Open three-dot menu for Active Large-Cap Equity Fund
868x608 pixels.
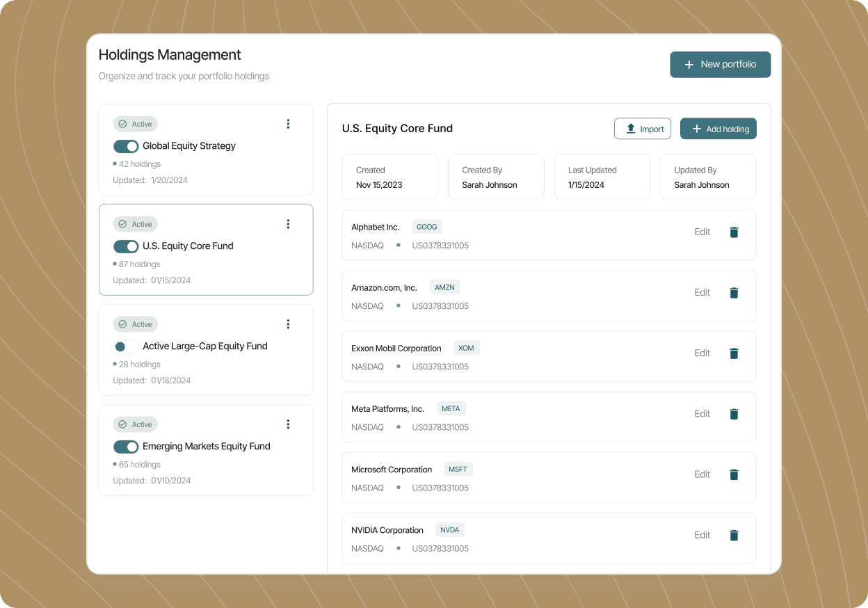pos(288,324)
